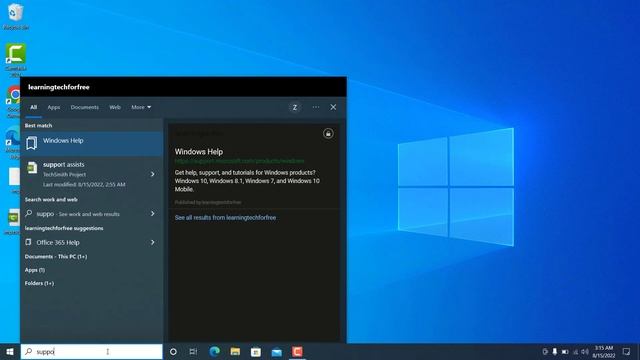Click the volume speaker tray icon
This screenshot has width=640, height=360.
click(x=585, y=351)
